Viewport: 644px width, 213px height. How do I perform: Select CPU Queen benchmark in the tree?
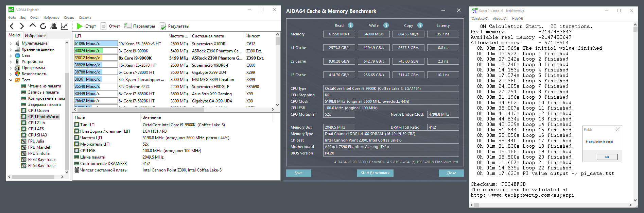tap(38, 111)
